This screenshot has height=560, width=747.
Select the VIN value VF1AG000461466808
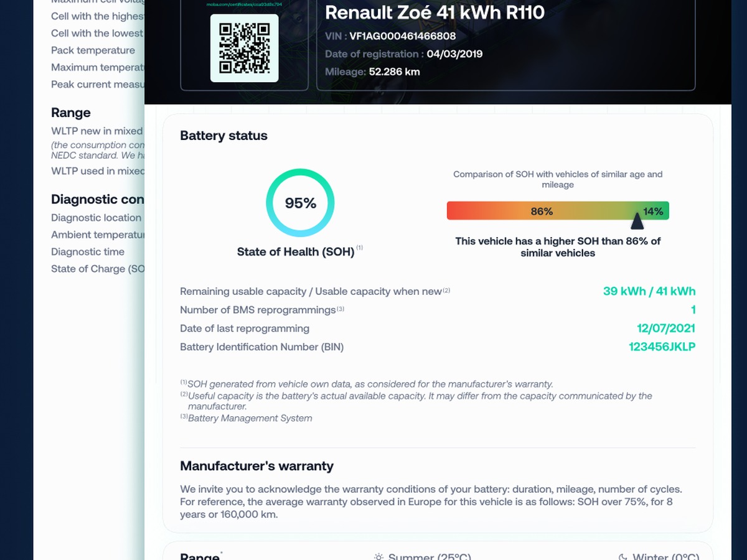point(403,36)
